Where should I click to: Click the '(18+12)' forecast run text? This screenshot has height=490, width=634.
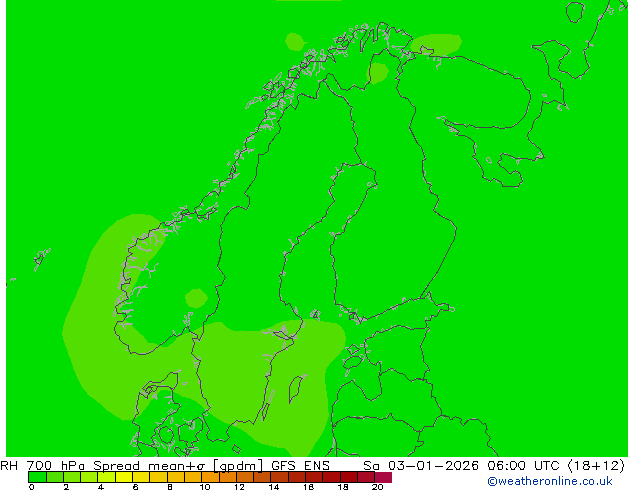(x=596, y=465)
